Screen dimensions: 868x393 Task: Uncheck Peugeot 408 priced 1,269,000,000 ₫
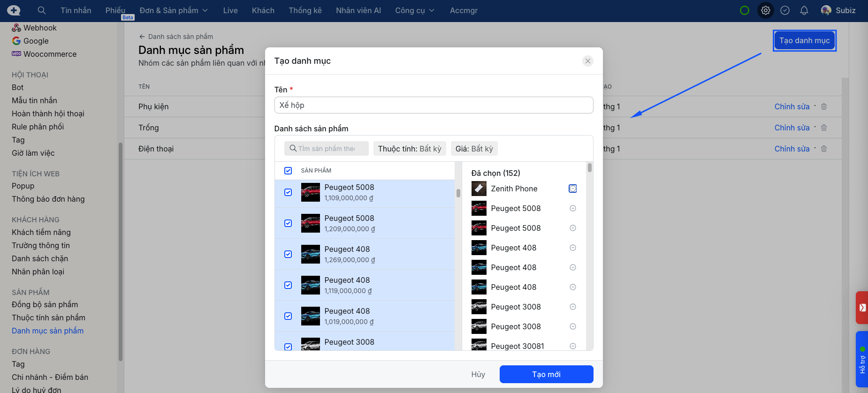coord(288,254)
